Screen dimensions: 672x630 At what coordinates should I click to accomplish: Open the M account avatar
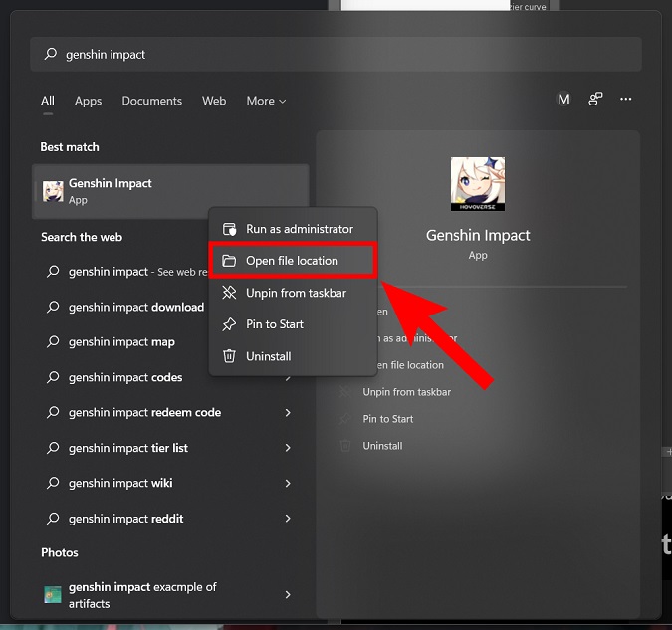click(563, 99)
